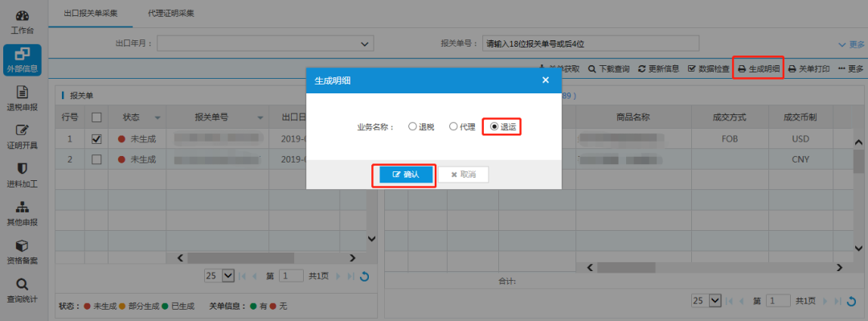Switch to the 代理证明采集 tab
868x321 pixels.
(x=171, y=14)
